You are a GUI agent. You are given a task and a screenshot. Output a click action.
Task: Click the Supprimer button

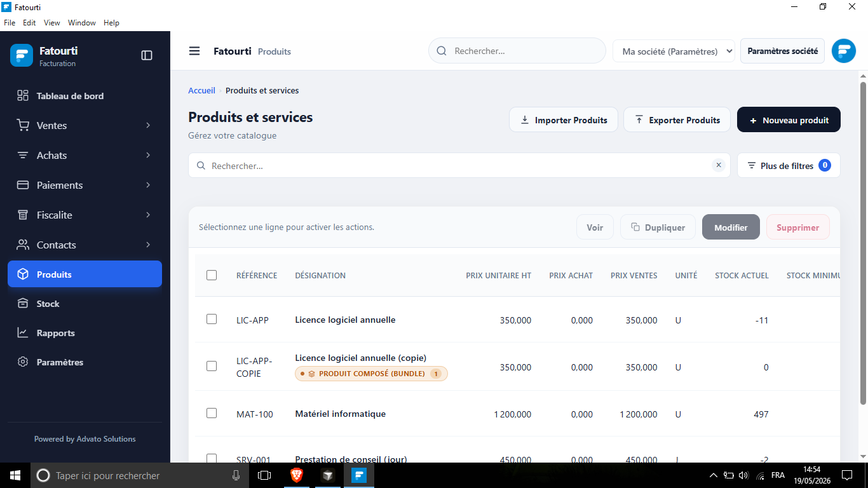[x=797, y=227]
